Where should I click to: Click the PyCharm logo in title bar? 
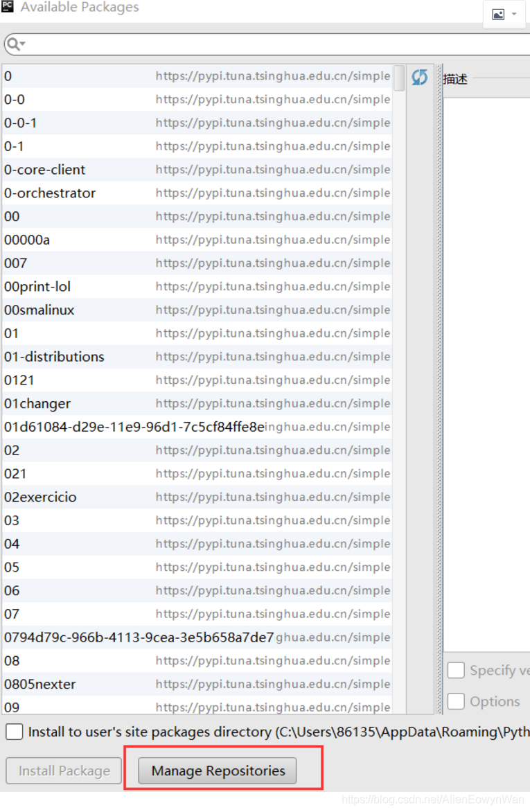[x=8, y=6]
